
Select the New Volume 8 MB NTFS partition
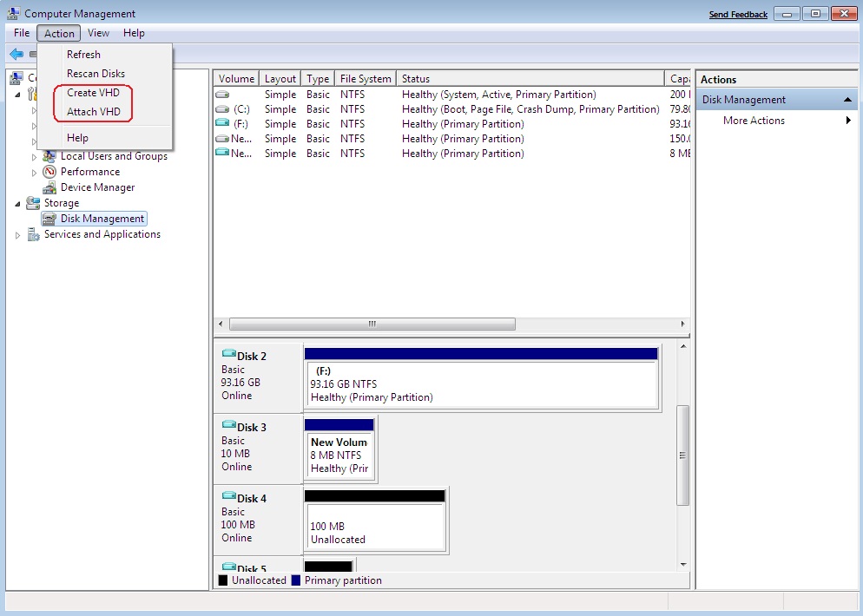(339, 450)
